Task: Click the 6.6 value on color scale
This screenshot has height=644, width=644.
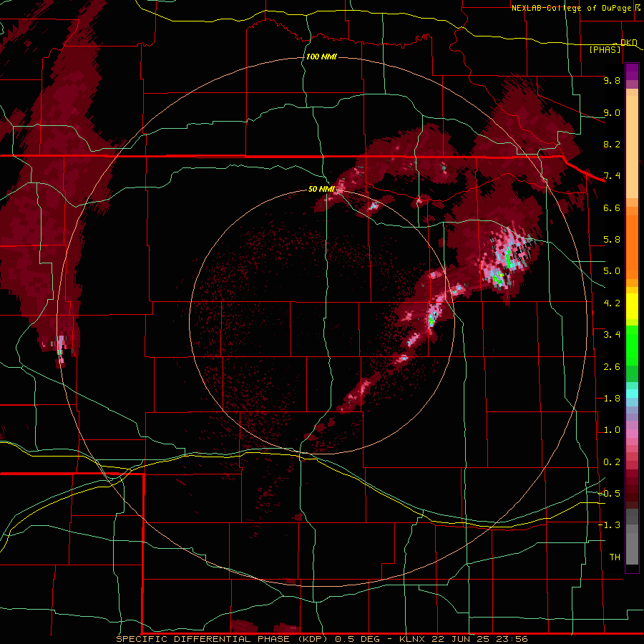Action: pyautogui.click(x=612, y=208)
